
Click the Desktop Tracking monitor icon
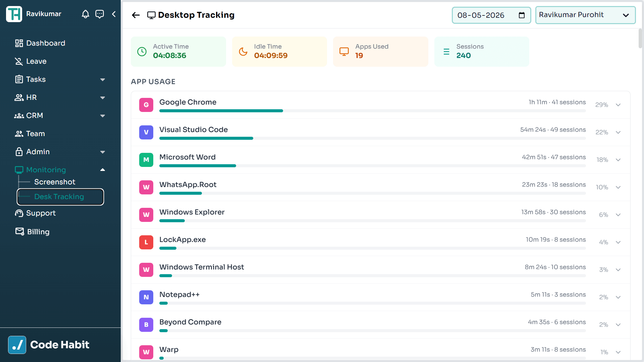click(x=151, y=15)
